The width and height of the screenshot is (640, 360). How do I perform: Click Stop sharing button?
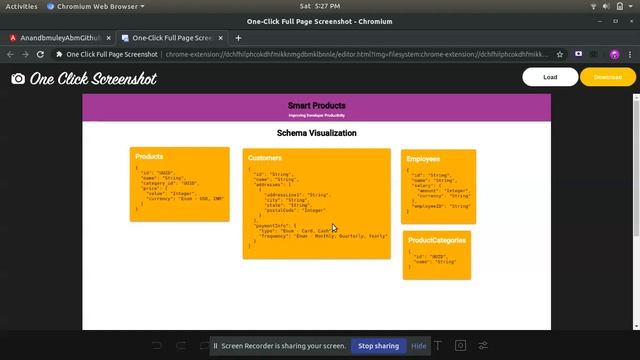click(378, 346)
